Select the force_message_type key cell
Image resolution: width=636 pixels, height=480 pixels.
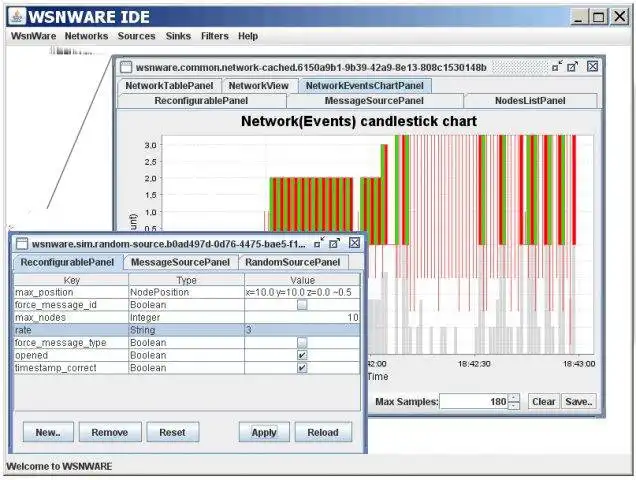pyautogui.click(x=71, y=342)
